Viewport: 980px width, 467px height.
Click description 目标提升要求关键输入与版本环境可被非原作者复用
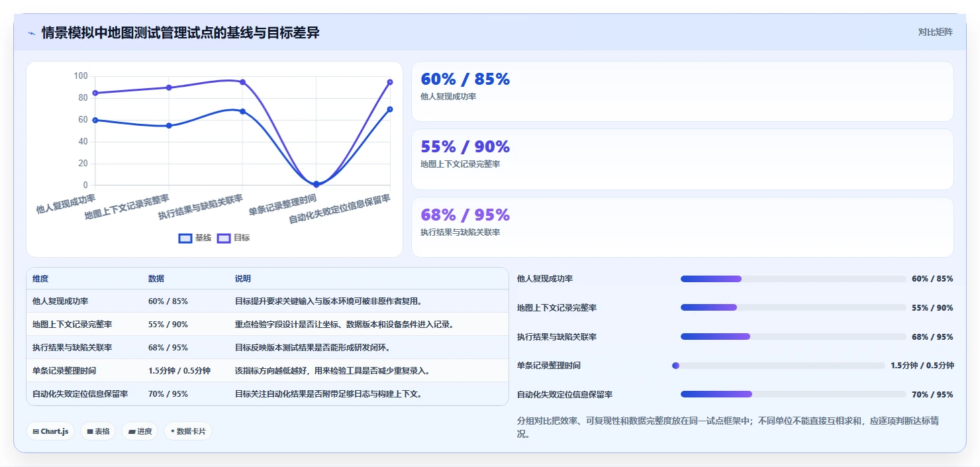coord(329,301)
